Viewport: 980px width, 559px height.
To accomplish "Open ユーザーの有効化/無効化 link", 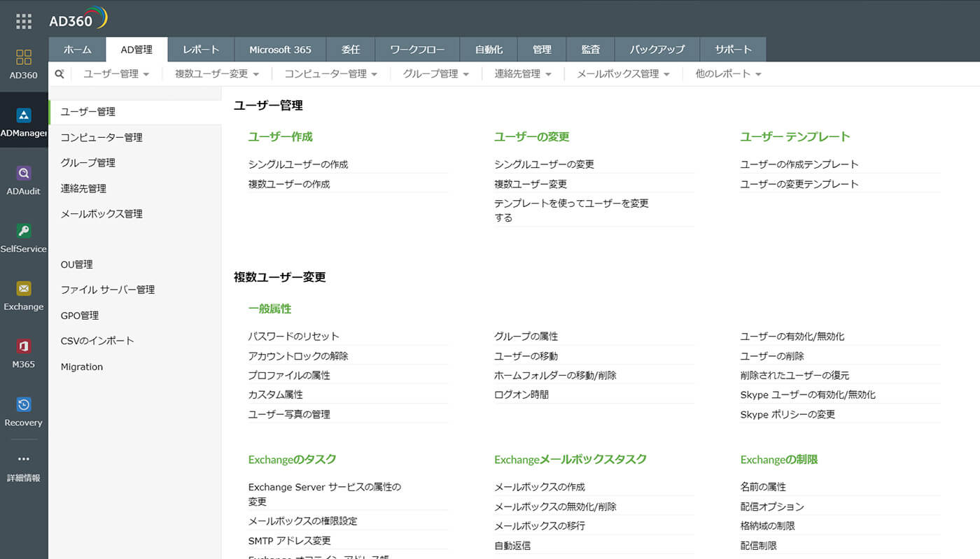I will 792,337.
